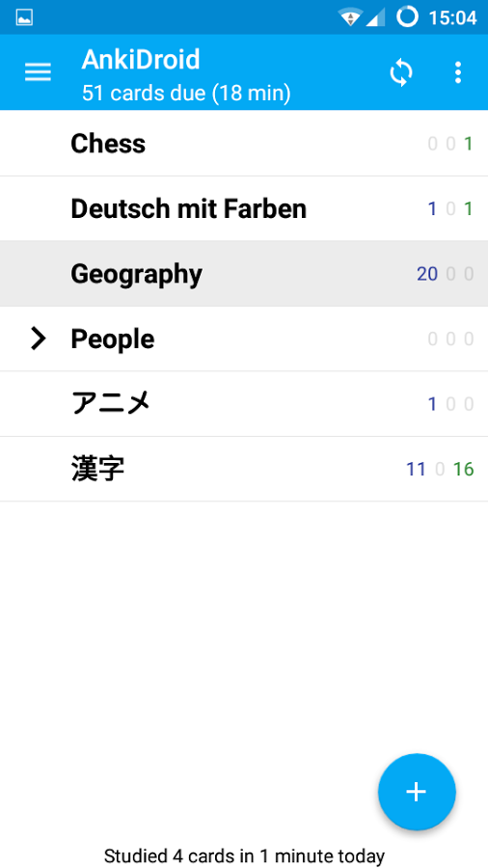488x868 pixels.
Task: Tap the Wi-Fi status icon
Action: tap(350, 17)
